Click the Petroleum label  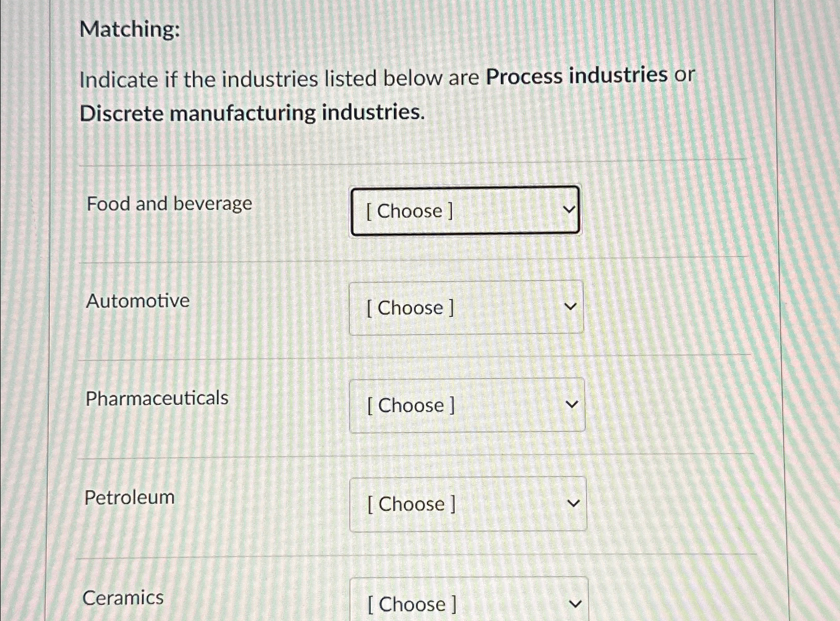coord(129,497)
